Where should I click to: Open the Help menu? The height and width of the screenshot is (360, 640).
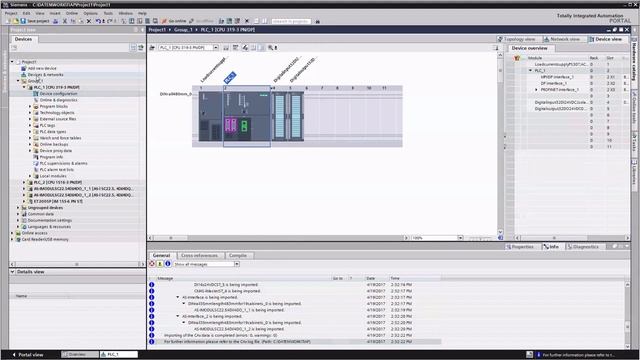click(x=142, y=13)
